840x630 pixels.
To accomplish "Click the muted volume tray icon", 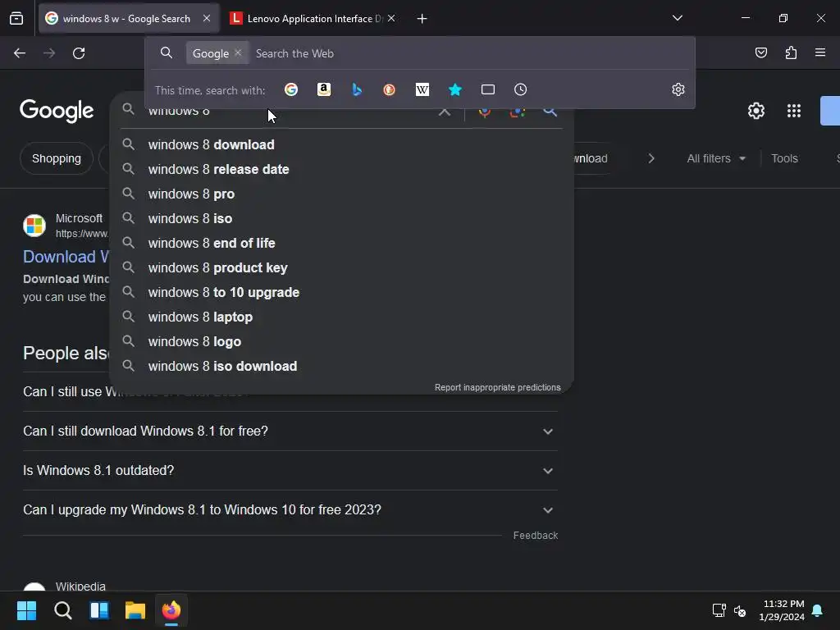I will [740, 610].
